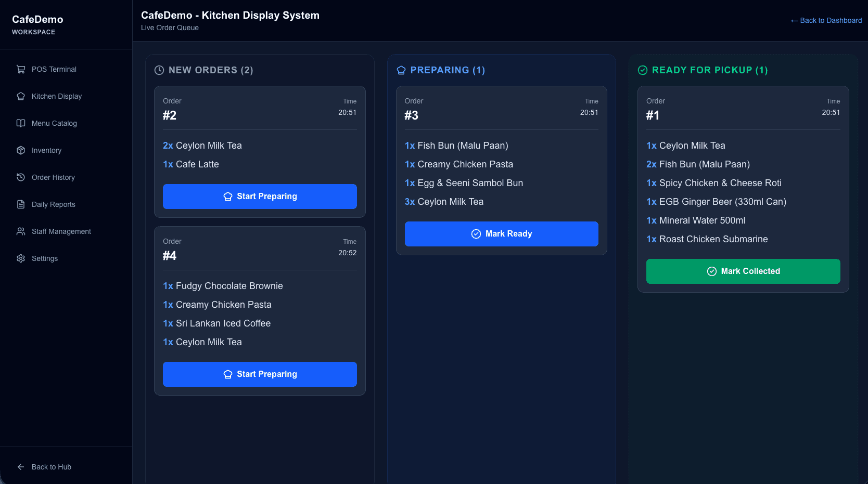Click the EGB Ginger Beer (330ml Can) item
The width and height of the screenshot is (868, 484).
pyautogui.click(x=716, y=202)
